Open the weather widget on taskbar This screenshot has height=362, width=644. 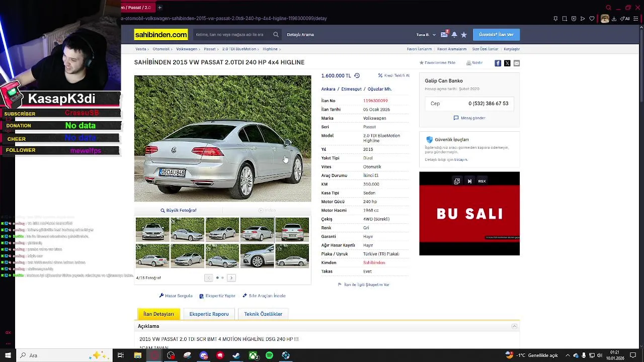[x=532, y=355]
